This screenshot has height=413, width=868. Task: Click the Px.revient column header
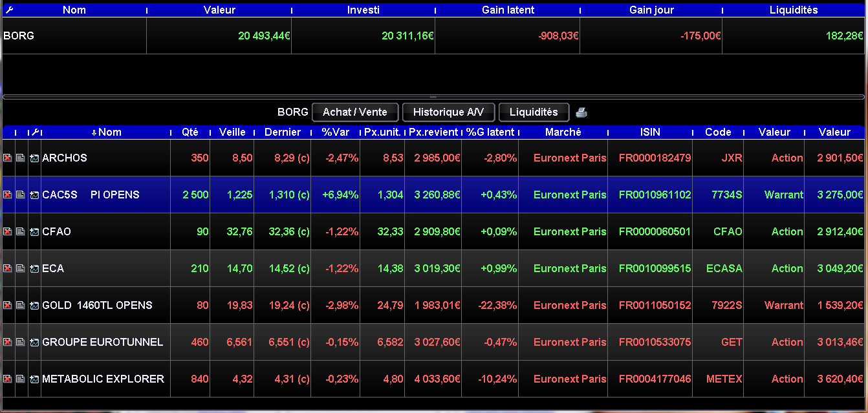click(433, 132)
